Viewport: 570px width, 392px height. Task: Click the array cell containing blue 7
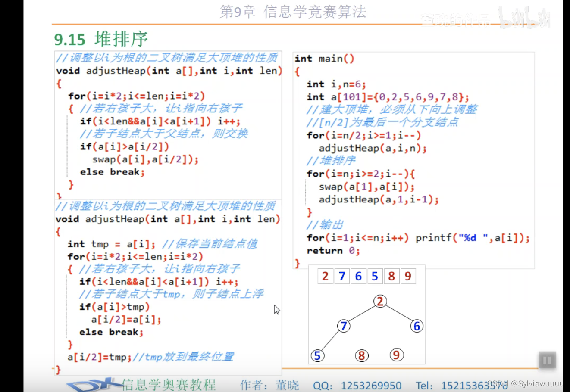tap(342, 276)
